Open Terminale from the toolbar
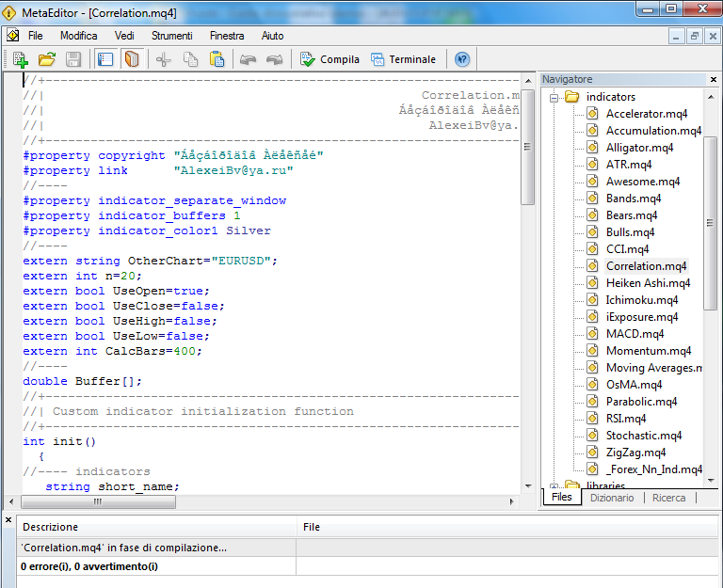723x588 pixels. [404, 59]
